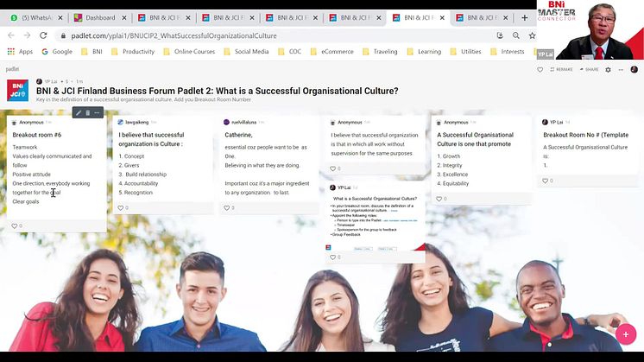Screen dimensions: 644x362
Task: Open the Utilities bookmarks folder
Action: click(466, 51)
